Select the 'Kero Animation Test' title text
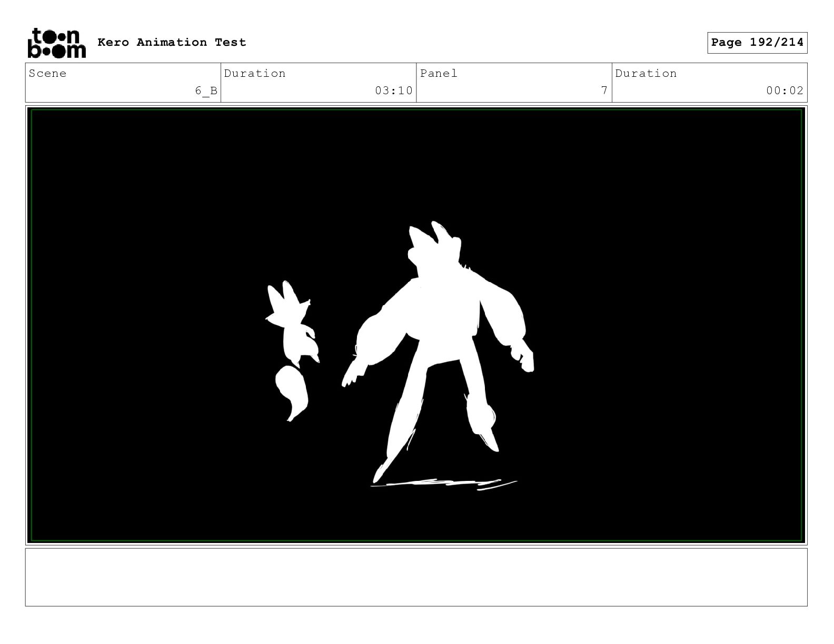834x644 pixels. (172, 42)
